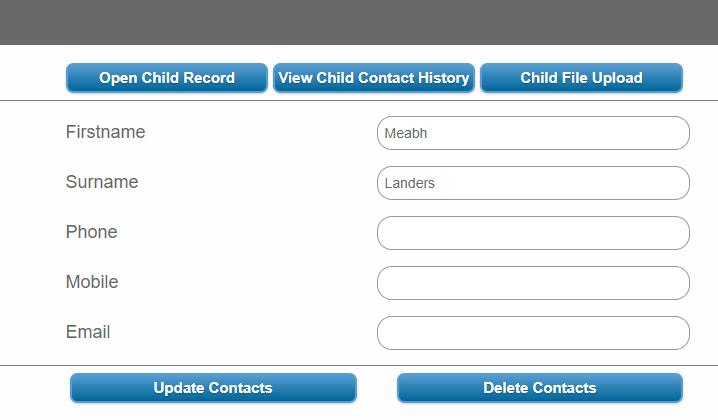718x420 pixels.
Task: Click the gray header banner
Action: point(359,22)
